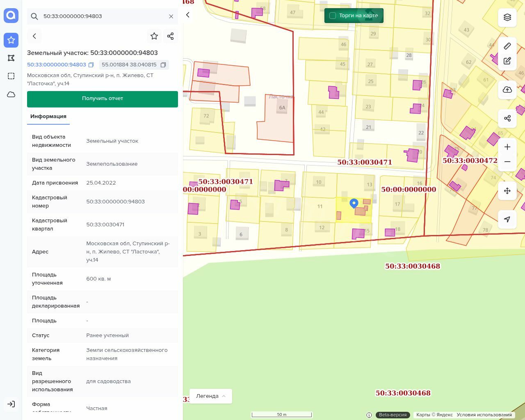Click the locate me arrow icon
The image size is (525, 420).
coord(507,219)
